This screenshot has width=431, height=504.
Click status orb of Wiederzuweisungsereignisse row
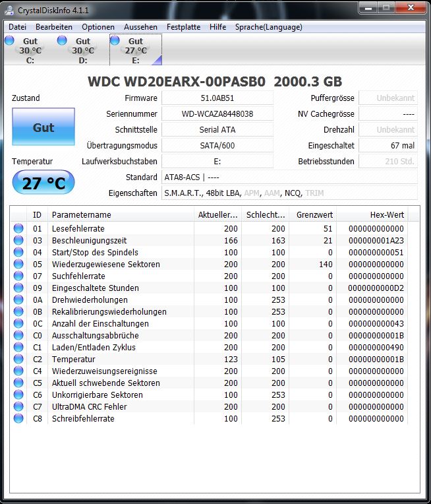(x=18, y=371)
